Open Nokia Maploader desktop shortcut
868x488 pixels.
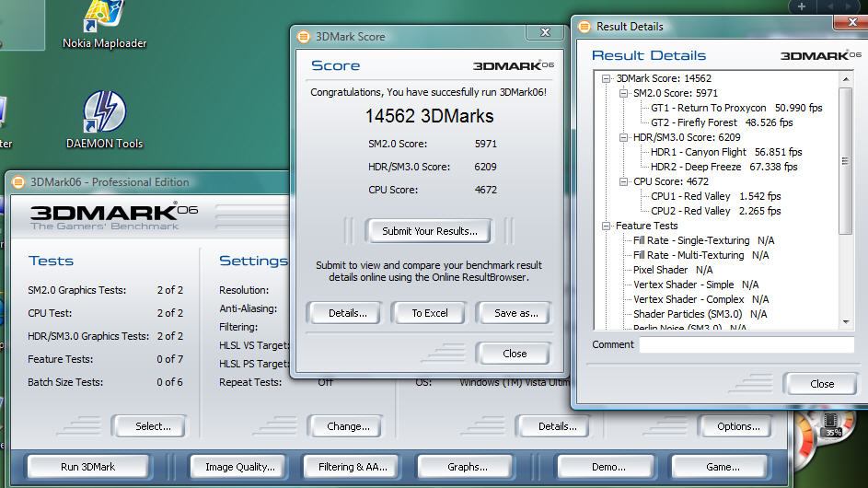coord(104,25)
